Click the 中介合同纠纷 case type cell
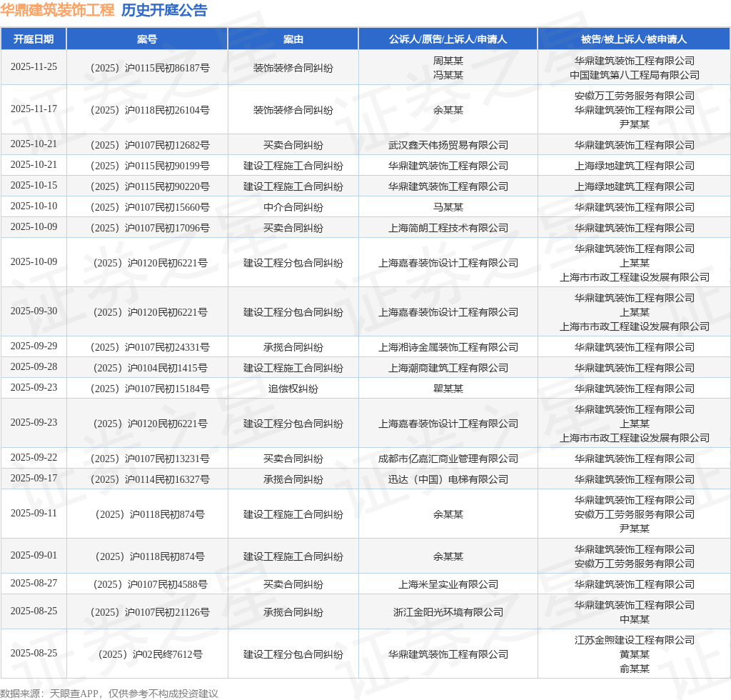731x700 pixels. (293, 206)
